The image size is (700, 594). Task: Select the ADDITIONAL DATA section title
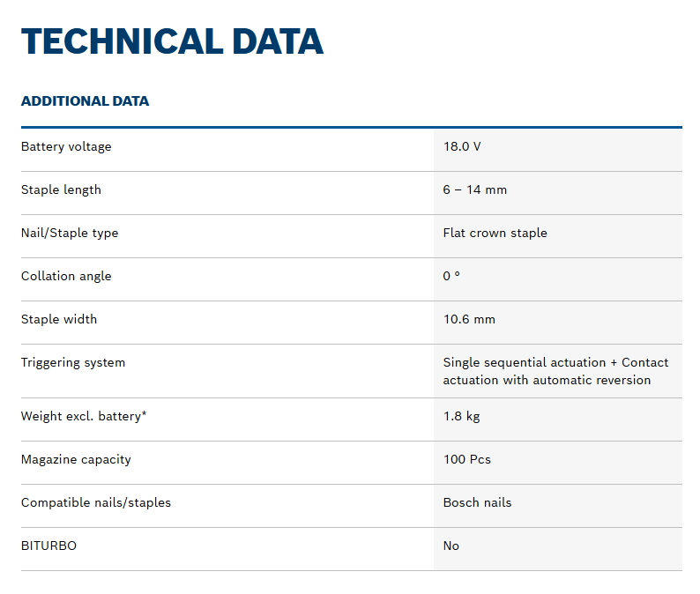pos(85,100)
